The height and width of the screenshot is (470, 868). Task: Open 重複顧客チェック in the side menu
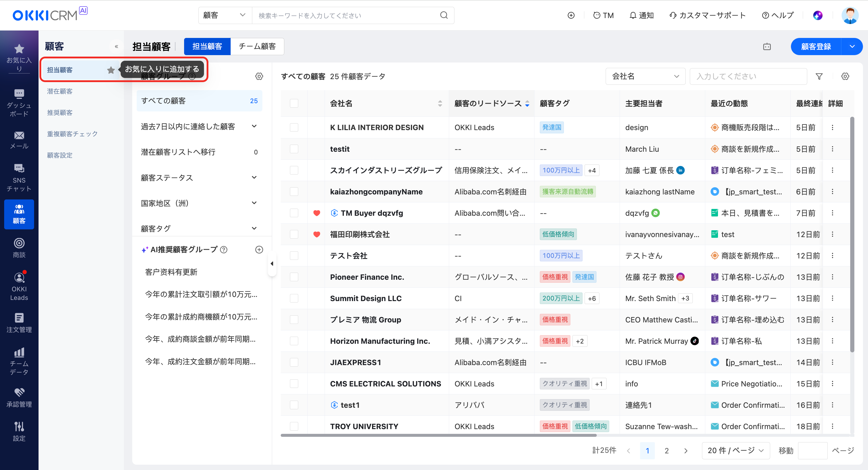click(x=72, y=134)
